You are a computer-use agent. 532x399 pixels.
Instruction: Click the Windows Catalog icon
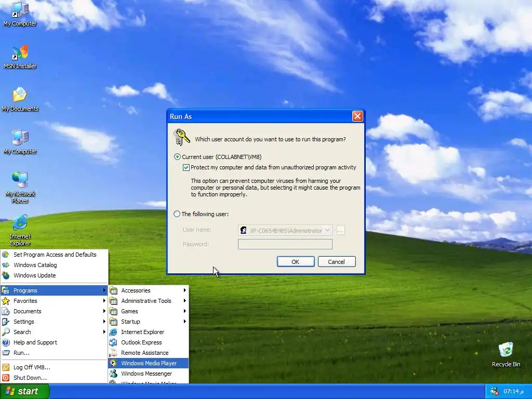coord(5,265)
